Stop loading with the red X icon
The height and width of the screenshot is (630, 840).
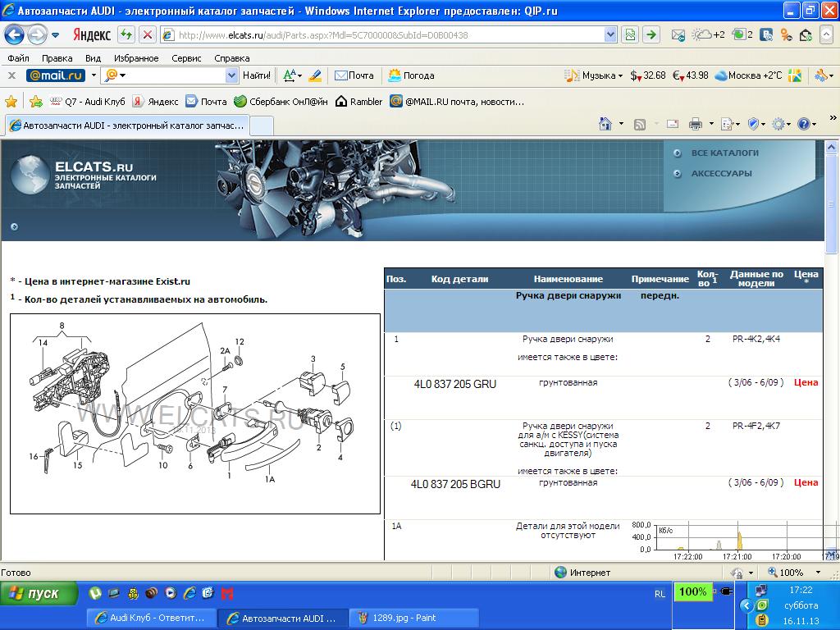coord(148,35)
